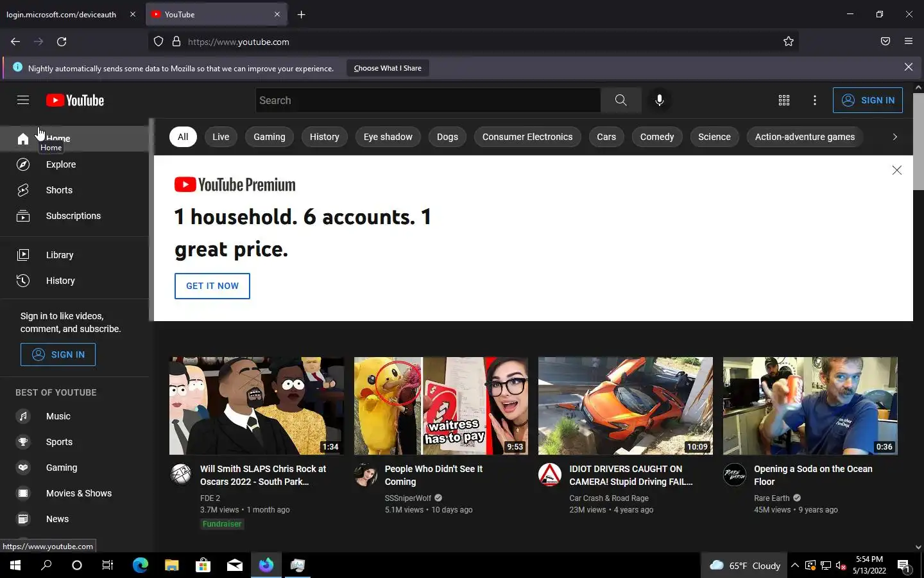The image size is (924, 578).
Task: Switch to login.microsoft.com tab
Action: 71,14
